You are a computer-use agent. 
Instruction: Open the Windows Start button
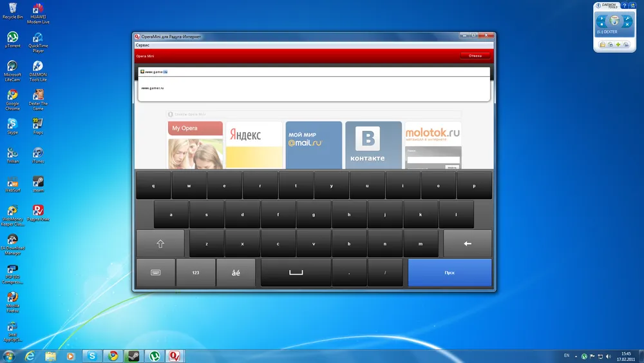click(8, 356)
